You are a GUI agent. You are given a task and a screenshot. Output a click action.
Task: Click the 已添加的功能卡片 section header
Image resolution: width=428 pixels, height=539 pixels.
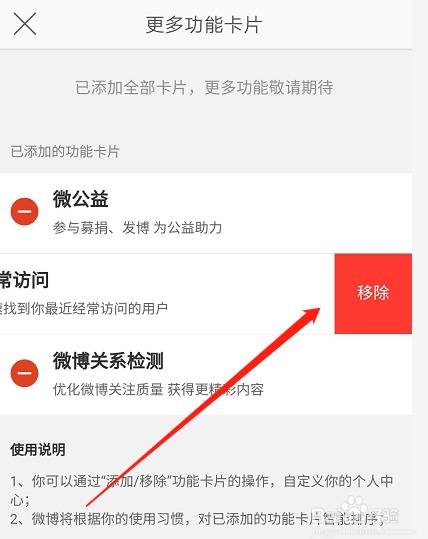[x=65, y=152]
